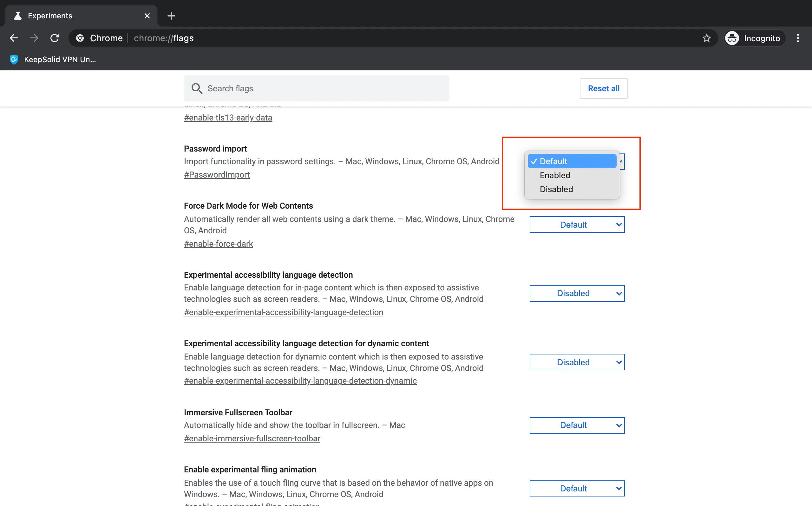Viewport: 812px width, 506px height.
Task: Choose the checked Default option
Action: [572, 161]
